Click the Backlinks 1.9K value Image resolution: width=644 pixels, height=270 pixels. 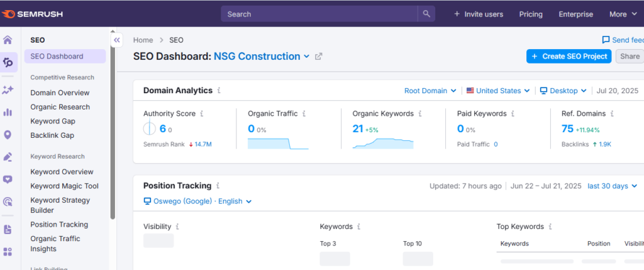(x=604, y=144)
